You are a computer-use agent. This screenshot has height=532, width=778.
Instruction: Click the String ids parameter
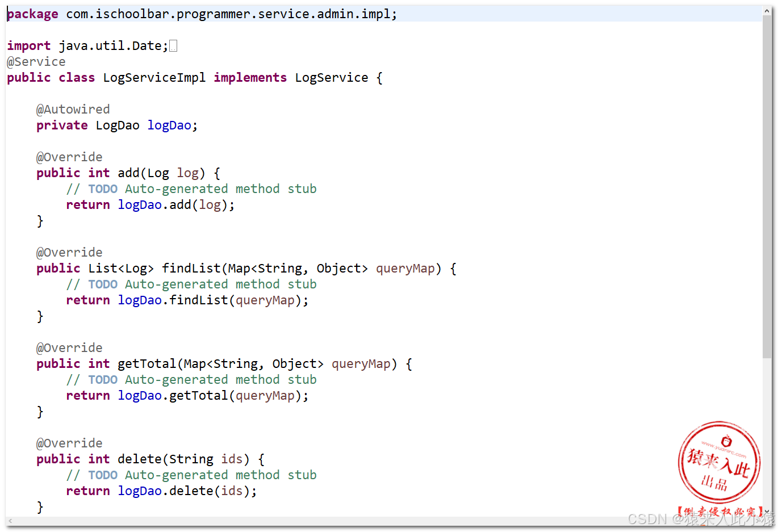coord(206,459)
